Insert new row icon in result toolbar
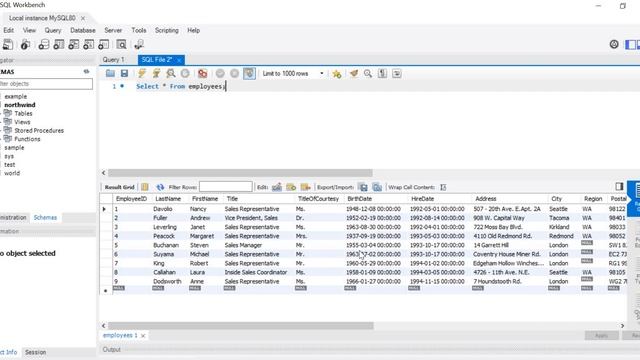The width and height of the screenshot is (640, 360). click(x=291, y=187)
